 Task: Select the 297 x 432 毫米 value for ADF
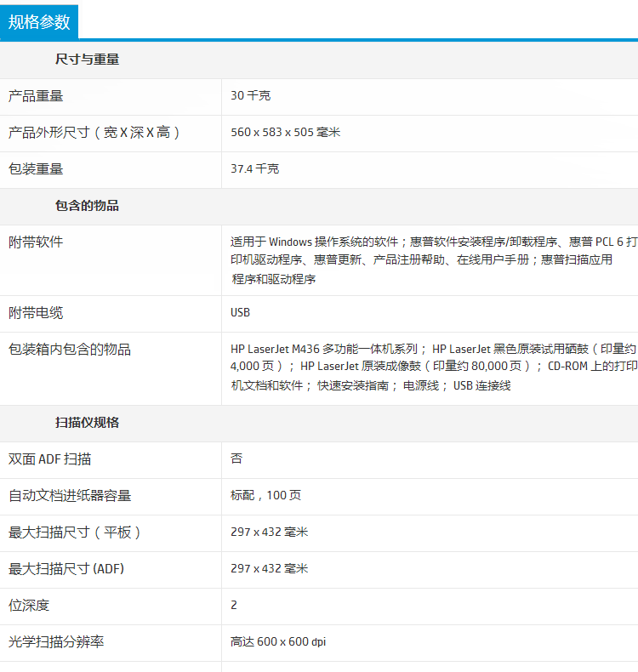[x=270, y=568]
